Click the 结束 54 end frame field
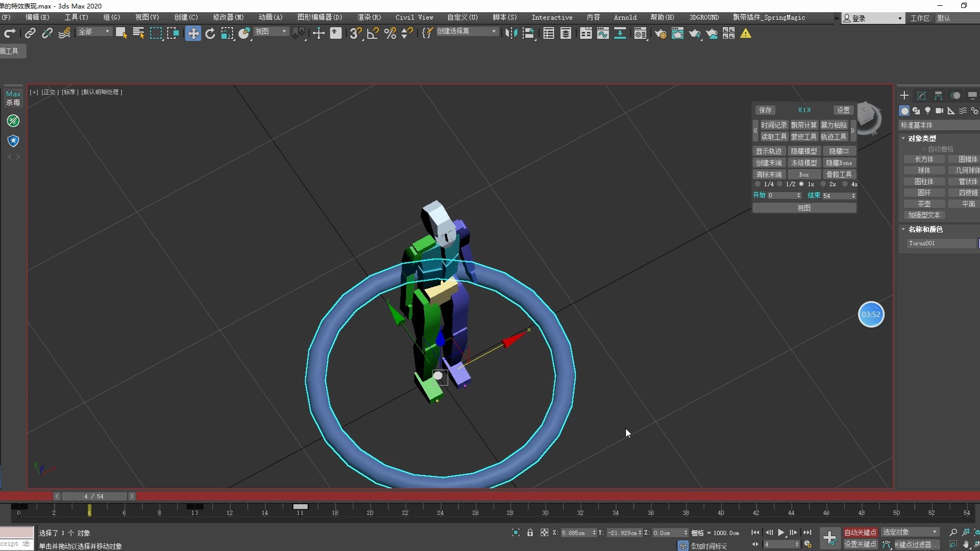The width and height of the screenshot is (980, 551). coord(839,196)
